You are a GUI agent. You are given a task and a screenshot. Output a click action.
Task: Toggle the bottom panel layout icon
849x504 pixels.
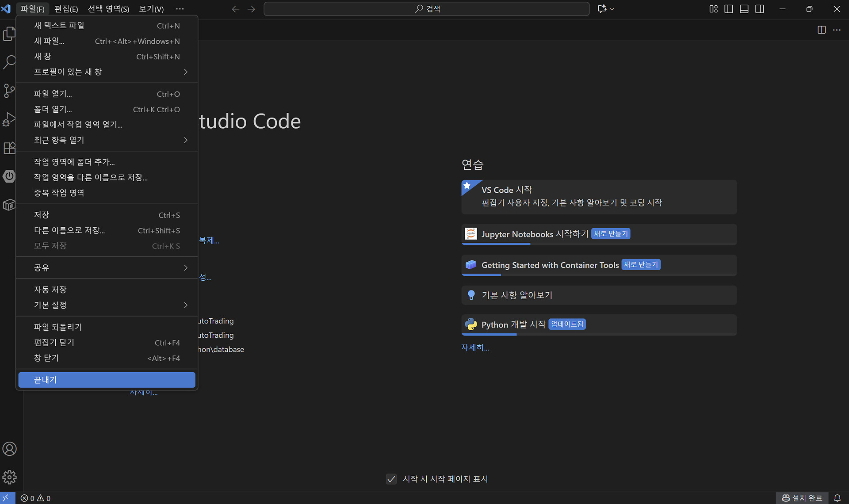tap(744, 9)
